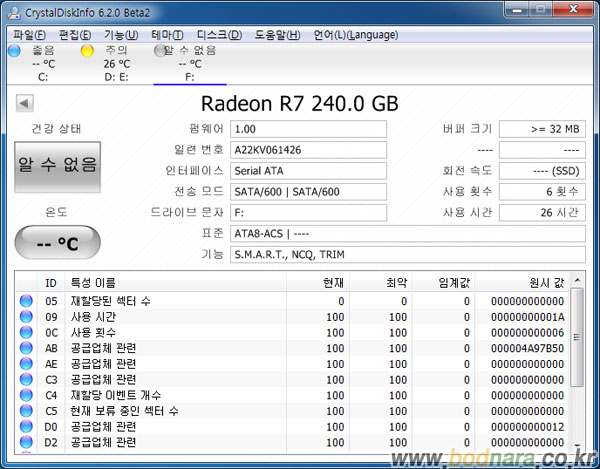Open the 도움말(H) menu
The width and height of the screenshot is (600, 469).
click(x=277, y=35)
